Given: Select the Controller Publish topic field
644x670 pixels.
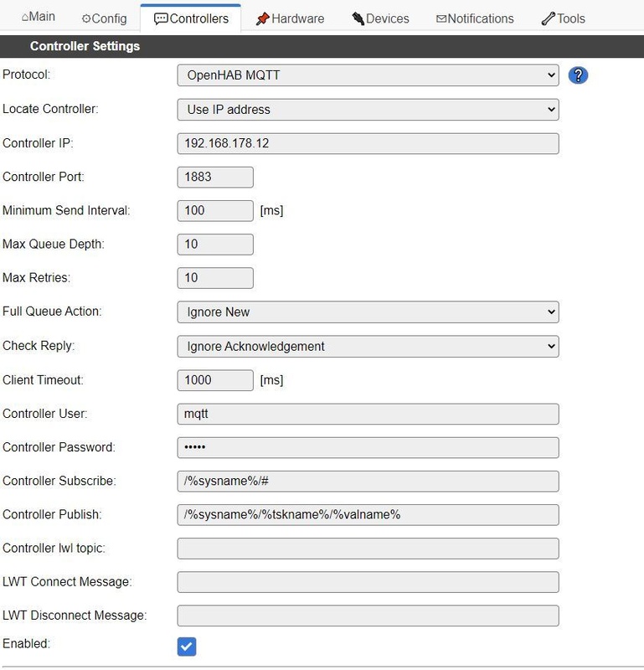Looking at the screenshot, I should click(x=368, y=515).
